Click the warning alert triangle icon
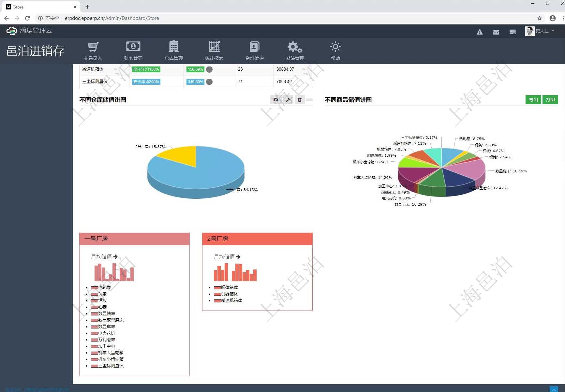 (x=480, y=32)
